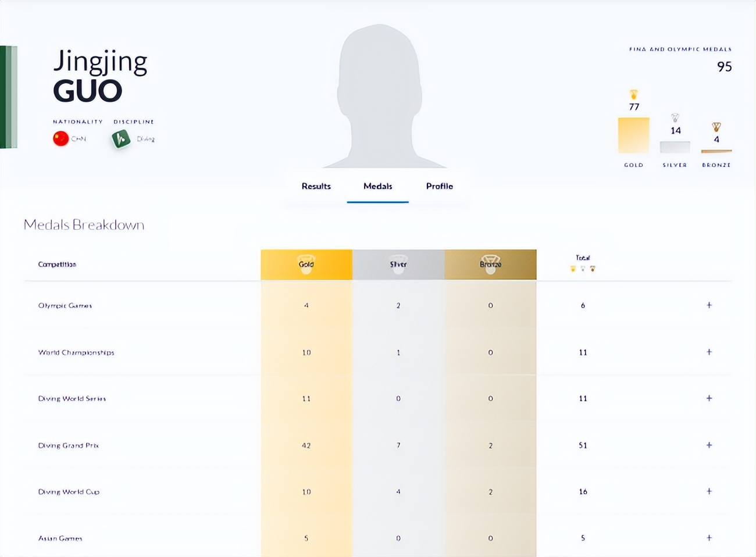Screen dimensions: 756x557
Task: Open the Profile tab
Action: pyautogui.click(x=440, y=186)
